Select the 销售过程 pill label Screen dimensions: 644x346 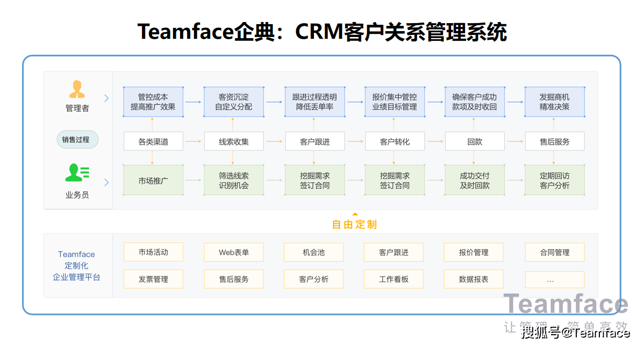click(x=77, y=140)
